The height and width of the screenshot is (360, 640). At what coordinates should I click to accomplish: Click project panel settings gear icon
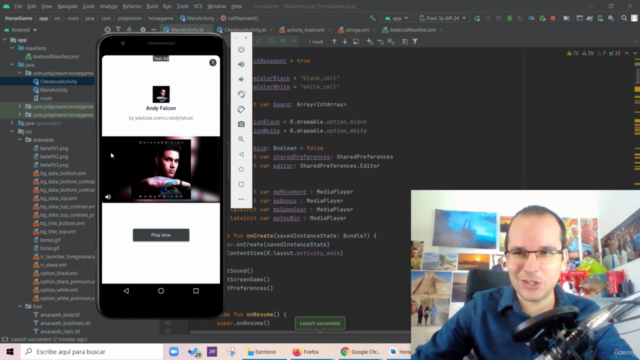click(x=142, y=30)
